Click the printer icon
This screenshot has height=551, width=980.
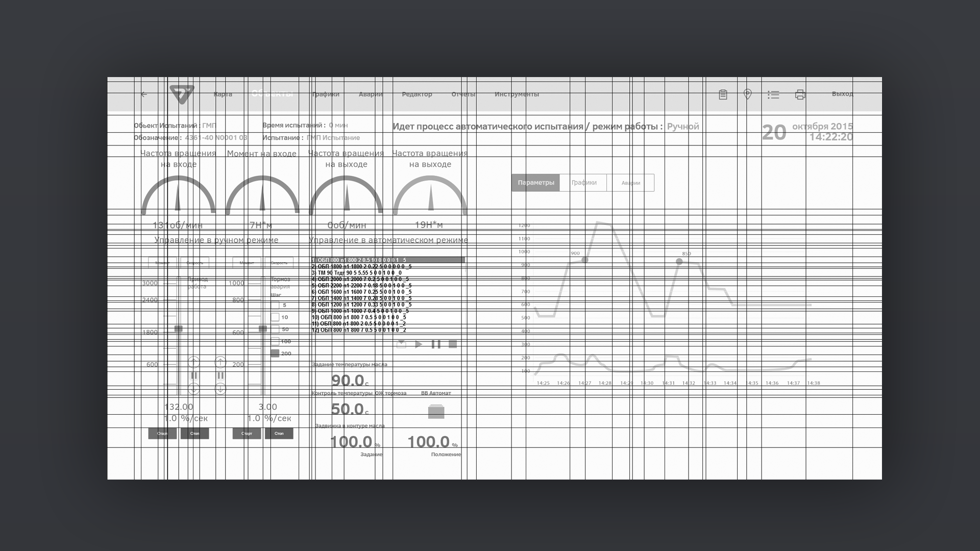tap(800, 94)
